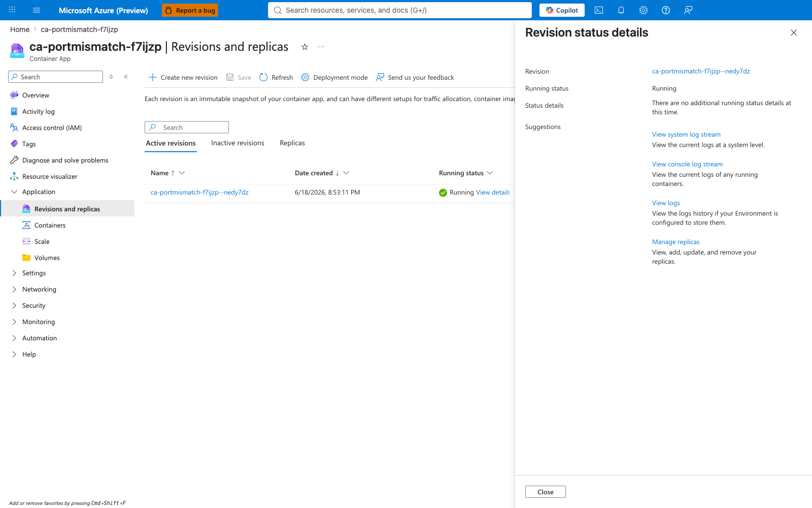Select Revisions and replicas menu item
This screenshot has width=812, height=508.
(x=67, y=209)
